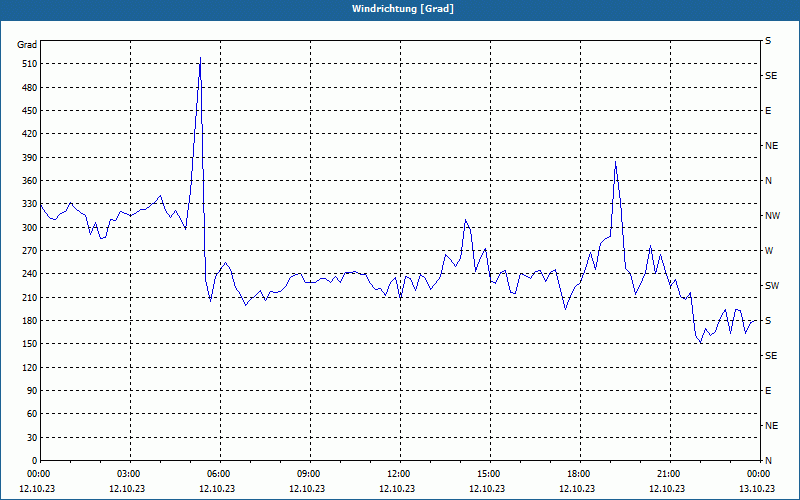The height and width of the screenshot is (500, 800).
Task: Click the "Grad" unit label on the y-axis
Action: pyautogui.click(x=27, y=45)
